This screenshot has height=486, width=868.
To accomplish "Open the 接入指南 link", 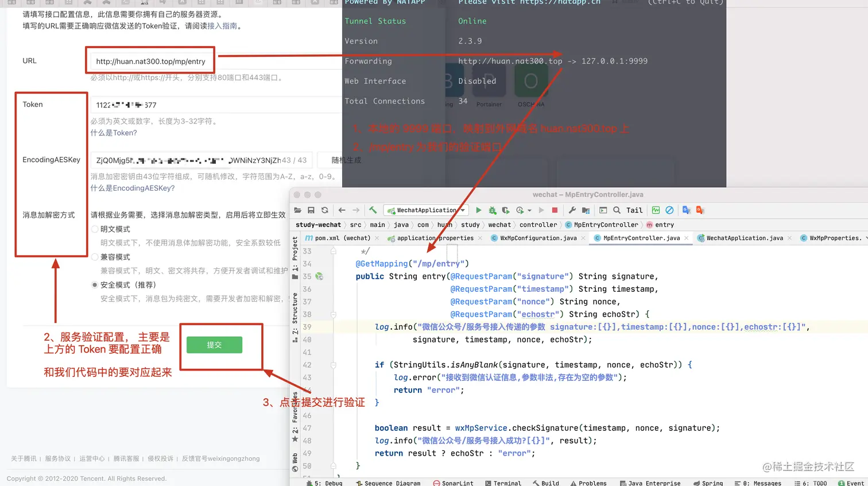I will pos(222,26).
